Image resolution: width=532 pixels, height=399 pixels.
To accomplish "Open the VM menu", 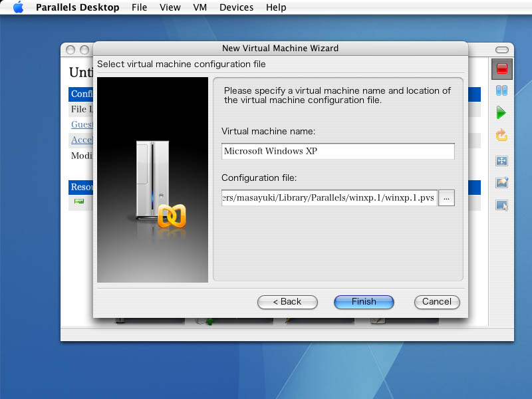I will coord(199,7).
